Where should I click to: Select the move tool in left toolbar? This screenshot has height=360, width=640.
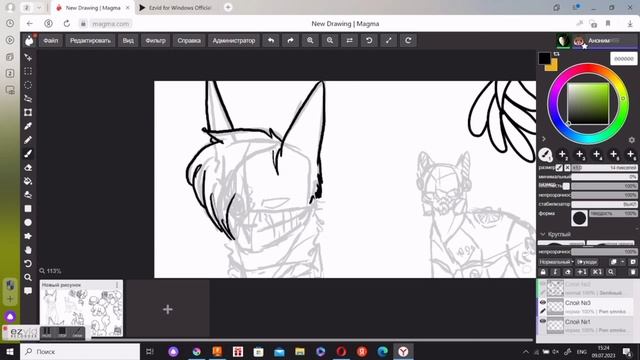28,58
